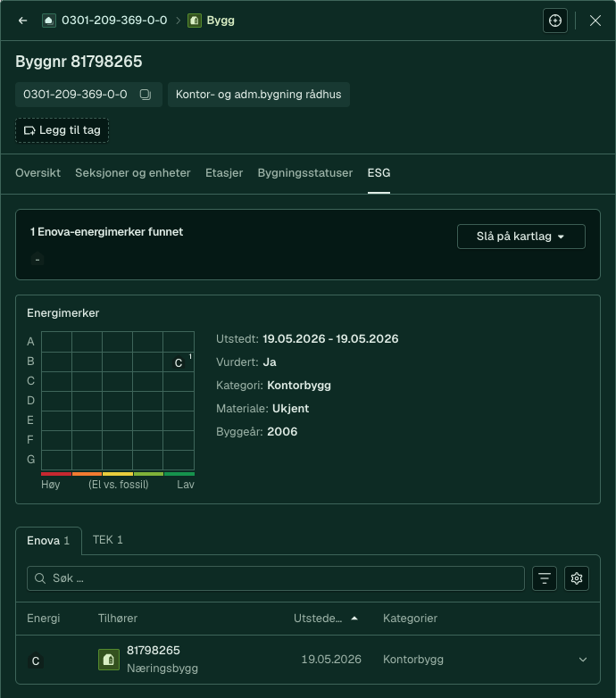The width and height of the screenshot is (616, 698).
Task: Click the Bygg breadcrumb label
Action: coord(221,21)
